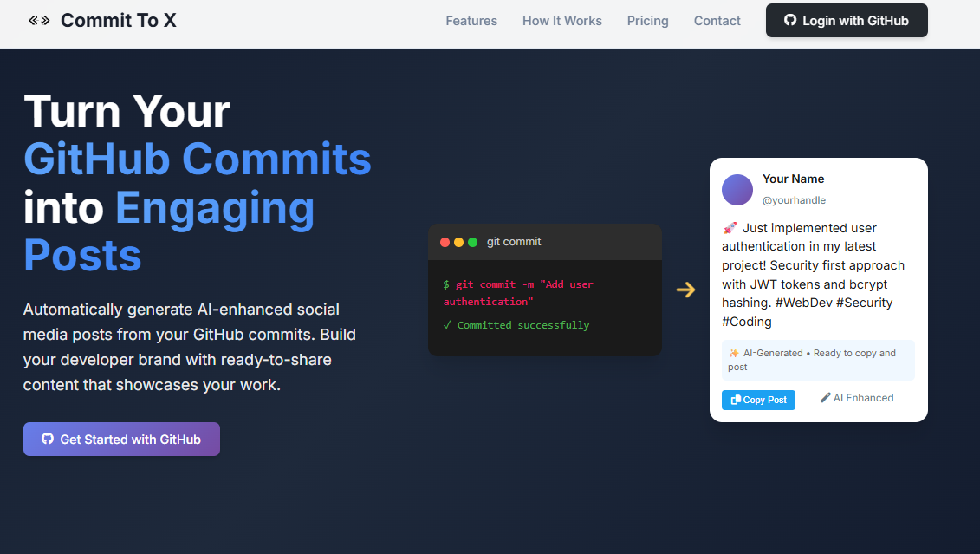
Task: Click the AI Enhanced label
Action: pyautogui.click(x=863, y=397)
